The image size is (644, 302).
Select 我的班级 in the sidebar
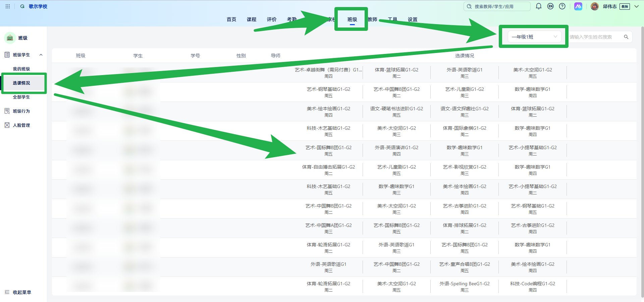(21, 69)
